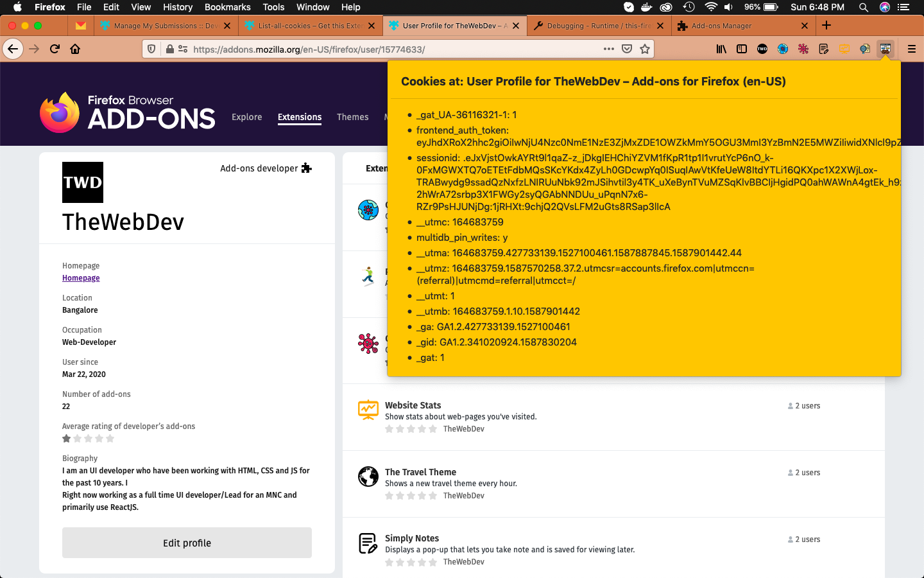Image resolution: width=924 pixels, height=578 pixels.
Task: Save page to Pocket
Action: (x=627, y=49)
